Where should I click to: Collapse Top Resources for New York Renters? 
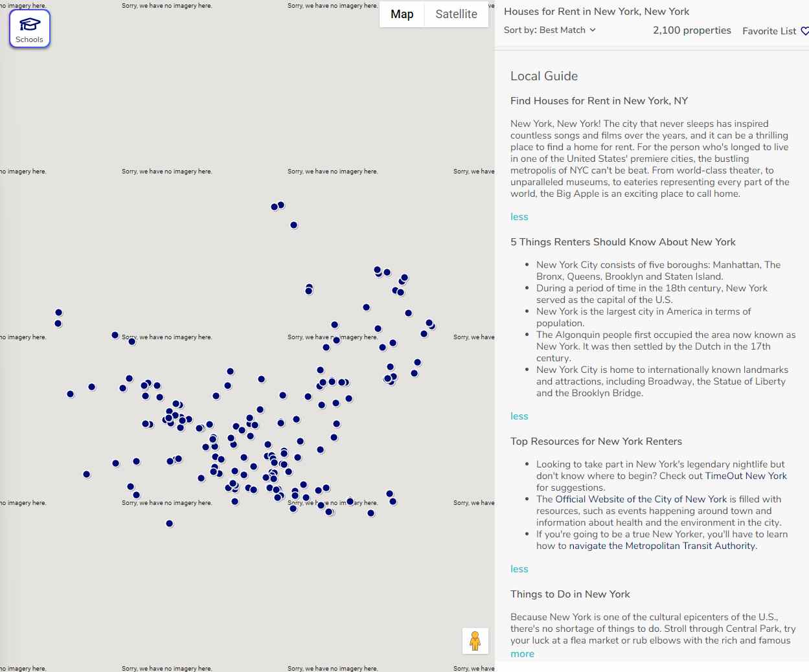519,569
